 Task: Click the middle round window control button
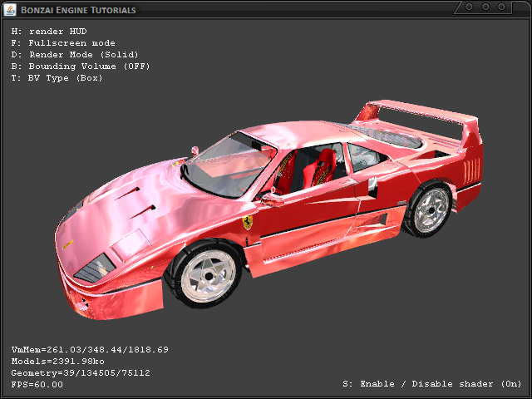click(x=487, y=7)
